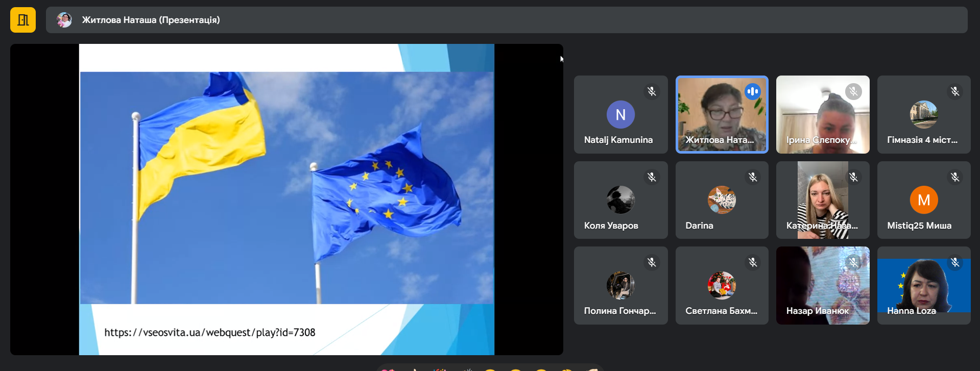Click muted mic icon on Коля Уваров tile
980x371 pixels.
(x=652, y=177)
